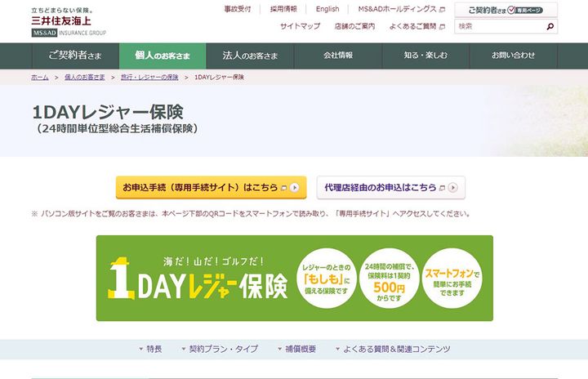Open the MS&ADホールディングス link
Screen dimensions: 588x379
(x=398, y=9)
